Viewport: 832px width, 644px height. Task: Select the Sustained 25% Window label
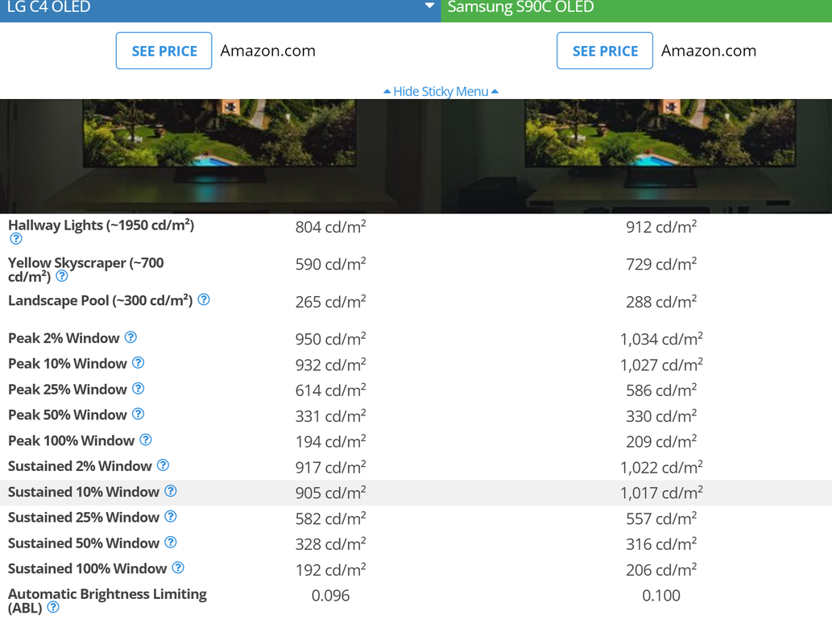point(84,518)
